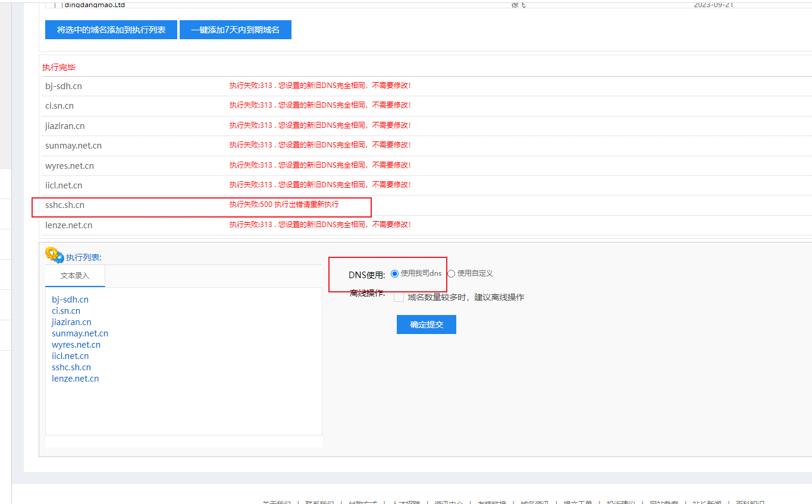This screenshot has height=504, width=812.
Task: Click iicl.net.cn line in the text box
Action: pos(70,356)
